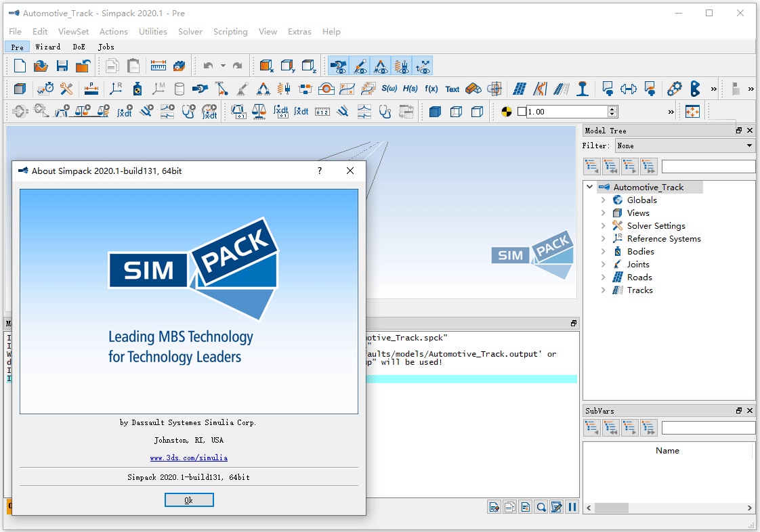The image size is (760, 532).
Task: Select the S(ω) input function tool
Action: (x=390, y=89)
